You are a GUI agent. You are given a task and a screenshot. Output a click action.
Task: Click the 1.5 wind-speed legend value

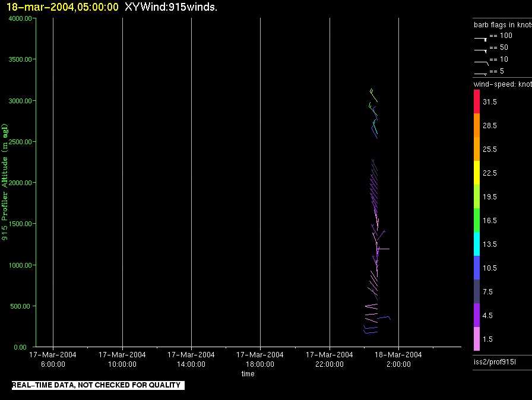point(487,339)
